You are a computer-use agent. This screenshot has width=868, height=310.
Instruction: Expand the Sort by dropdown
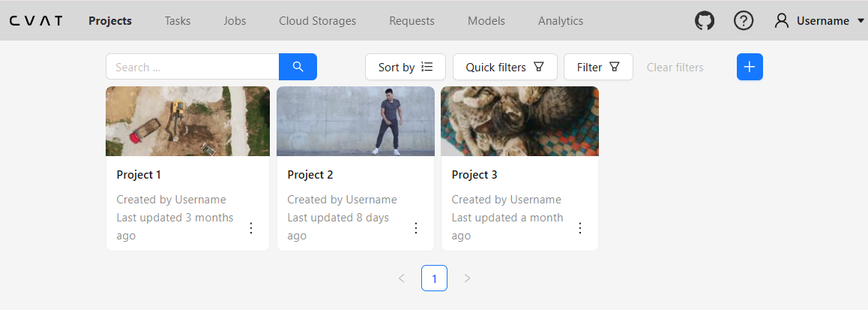coord(406,67)
